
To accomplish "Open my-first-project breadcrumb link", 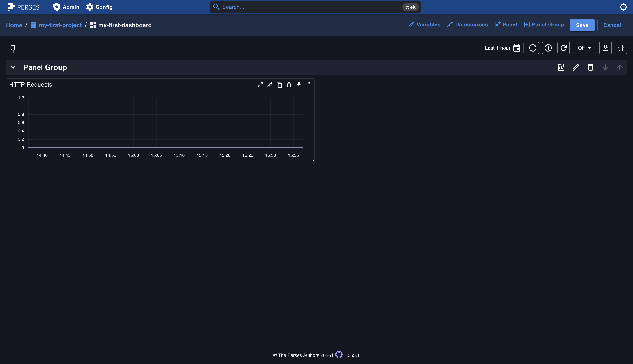I will 56,25.
